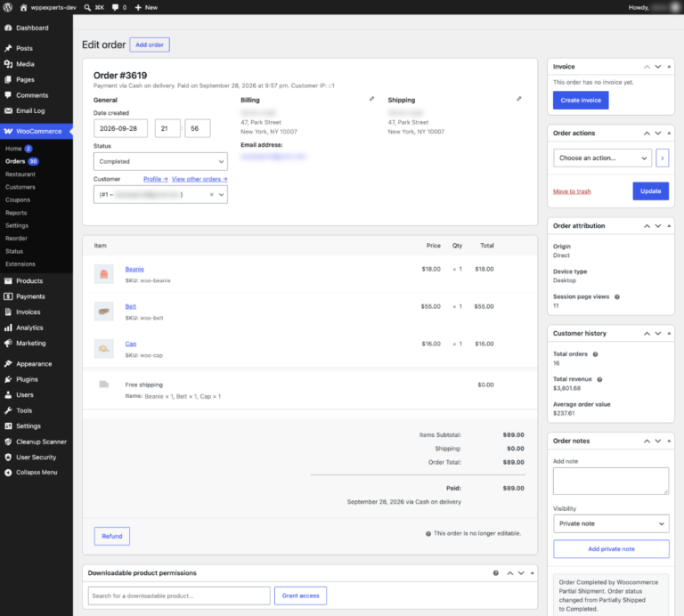Open the wppexperts-dev site home icon
684x616 pixels.
(x=23, y=7)
